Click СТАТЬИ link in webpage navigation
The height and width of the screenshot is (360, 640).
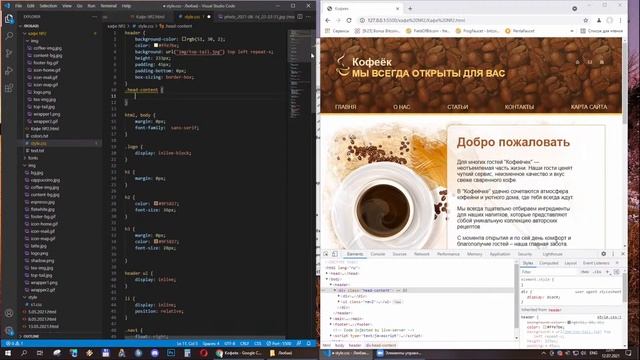(x=458, y=107)
